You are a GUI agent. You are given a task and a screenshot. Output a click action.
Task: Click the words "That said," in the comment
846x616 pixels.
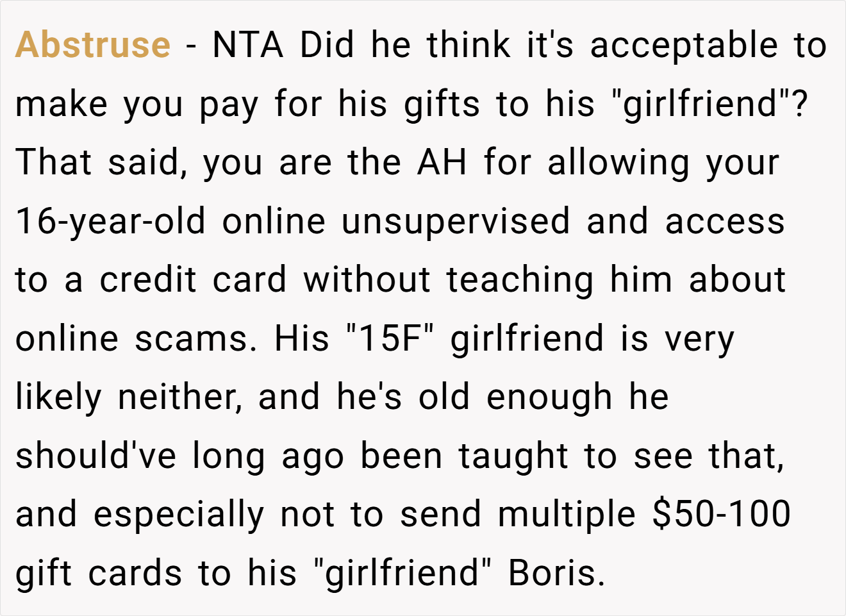point(101,163)
